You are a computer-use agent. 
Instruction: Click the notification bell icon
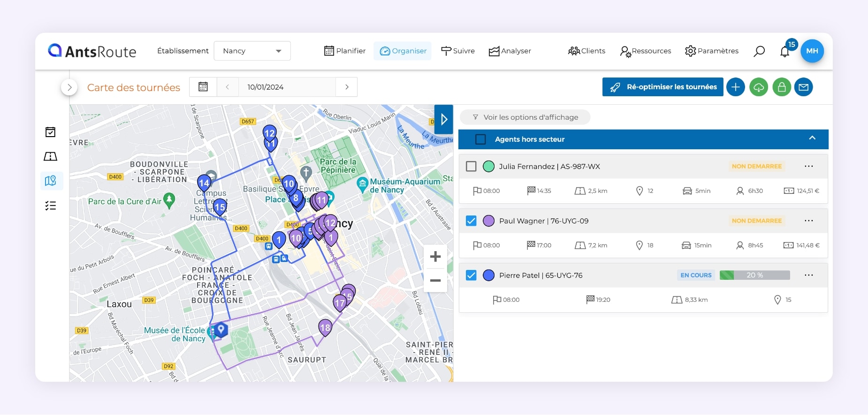tap(784, 51)
